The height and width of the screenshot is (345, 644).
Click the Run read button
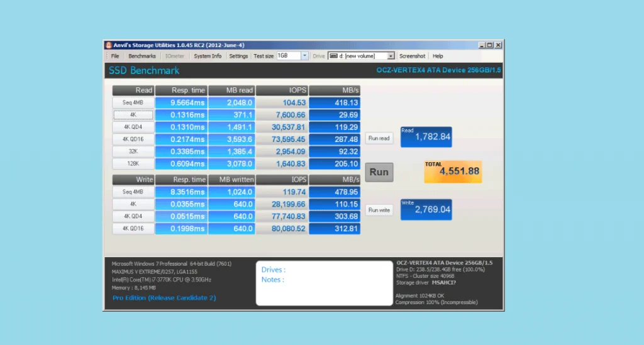379,138
